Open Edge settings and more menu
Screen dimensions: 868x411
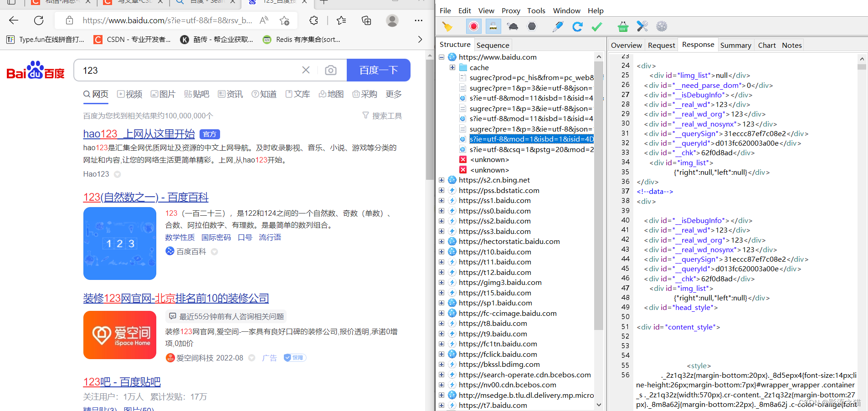(418, 20)
